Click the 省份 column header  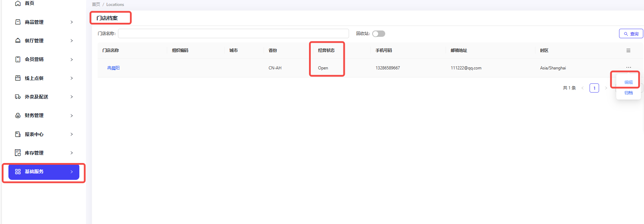273,50
